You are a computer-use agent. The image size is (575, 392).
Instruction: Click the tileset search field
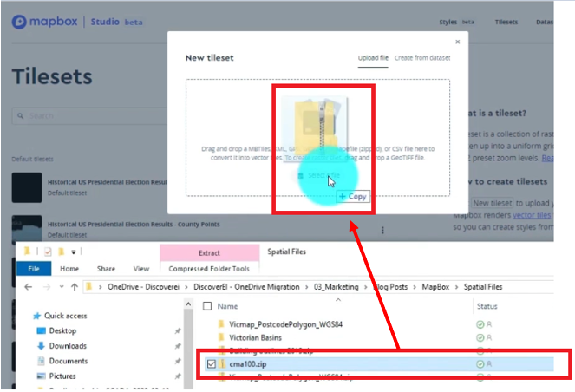[87, 115]
